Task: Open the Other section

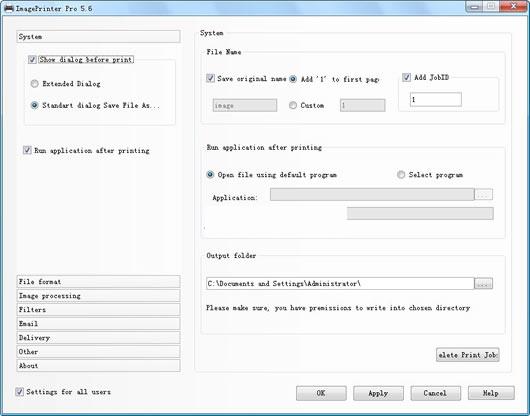Action: point(98,352)
